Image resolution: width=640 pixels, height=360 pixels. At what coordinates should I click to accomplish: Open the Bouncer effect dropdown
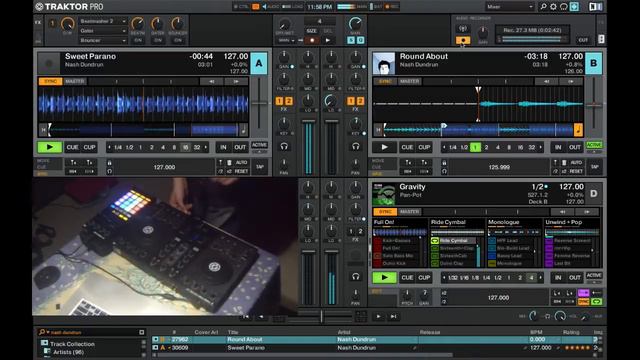pyautogui.click(x=103, y=40)
